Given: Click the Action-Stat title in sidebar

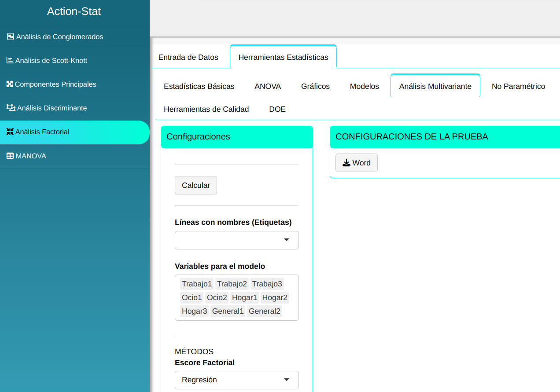Looking at the screenshot, I should pos(74,11).
